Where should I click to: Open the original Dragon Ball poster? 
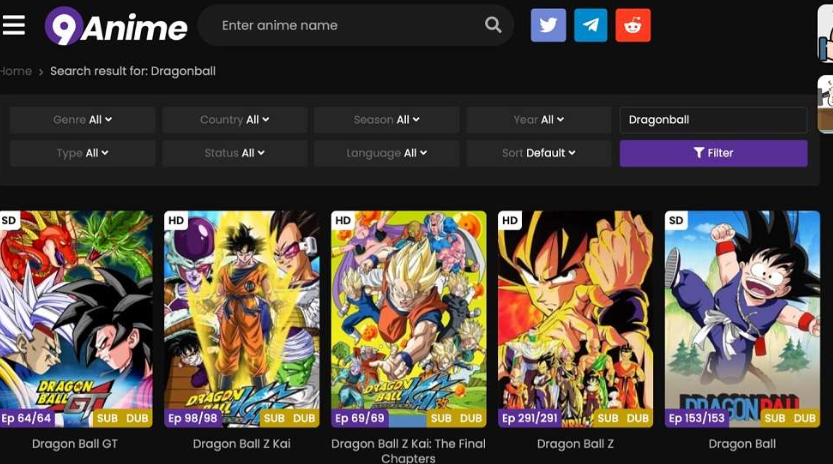[x=742, y=319]
